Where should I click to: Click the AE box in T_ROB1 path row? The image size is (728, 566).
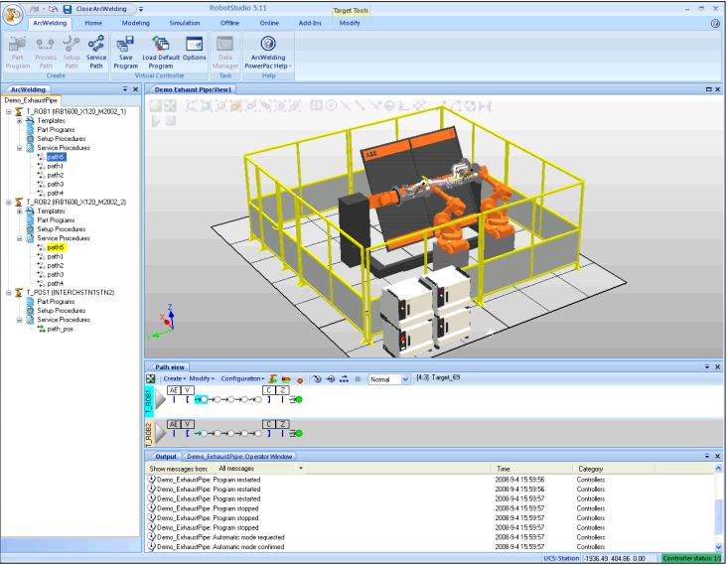point(174,390)
